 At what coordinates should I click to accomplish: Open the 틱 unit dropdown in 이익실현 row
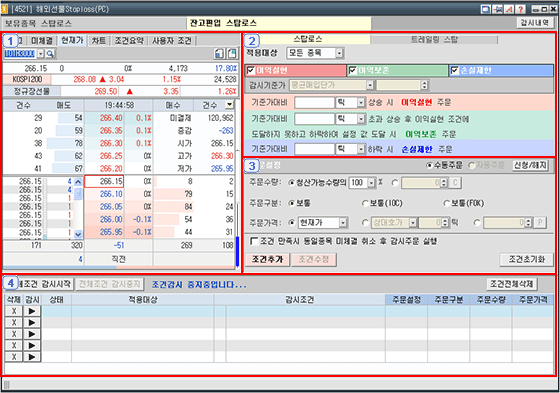(x=361, y=103)
